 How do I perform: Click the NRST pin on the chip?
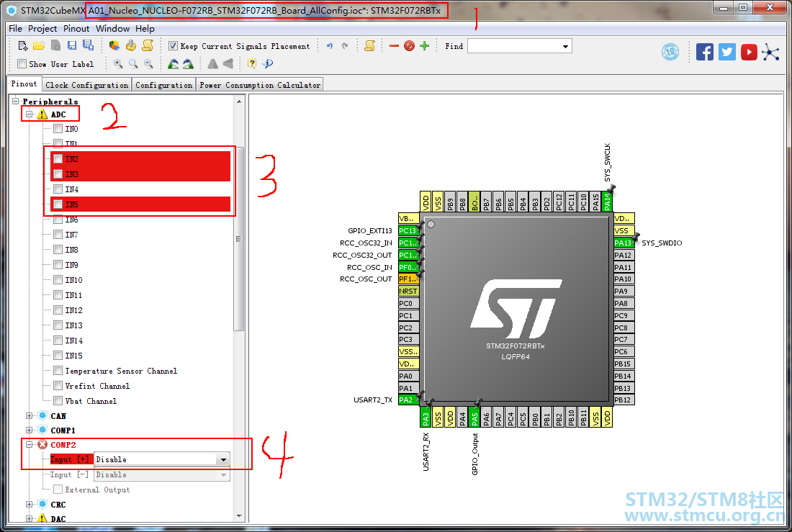pos(408,291)
